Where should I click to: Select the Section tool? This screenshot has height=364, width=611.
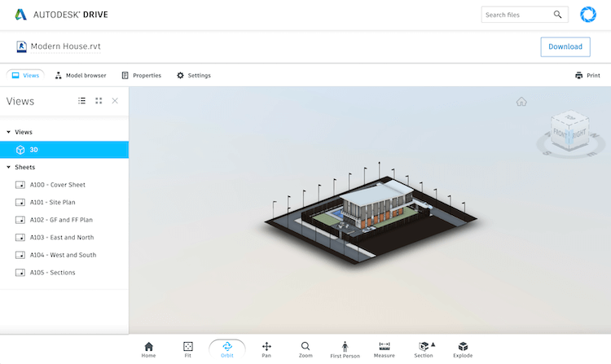click(x=424, y=349)
